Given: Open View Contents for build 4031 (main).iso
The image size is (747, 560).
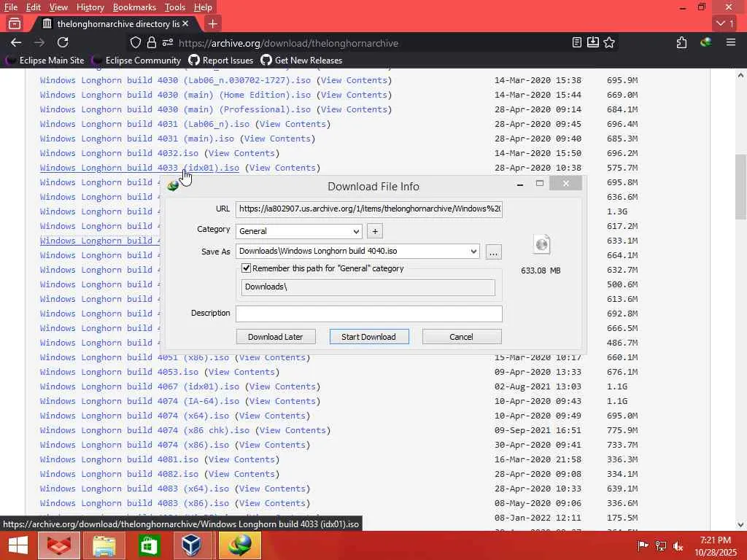Looking at the screenshot, I should pos(277,139).
